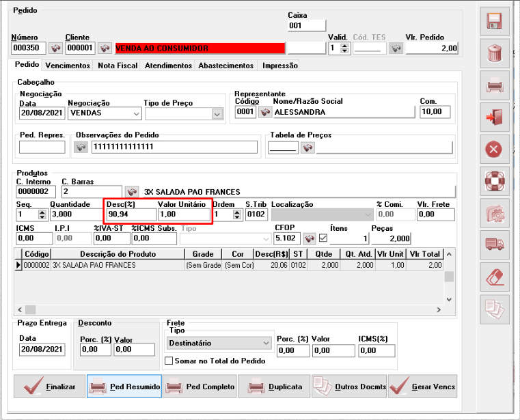Click the Ped. Repres. input field
Viewport: 520px width, 420px height.
pyautogui.click(x=42, y=148)
